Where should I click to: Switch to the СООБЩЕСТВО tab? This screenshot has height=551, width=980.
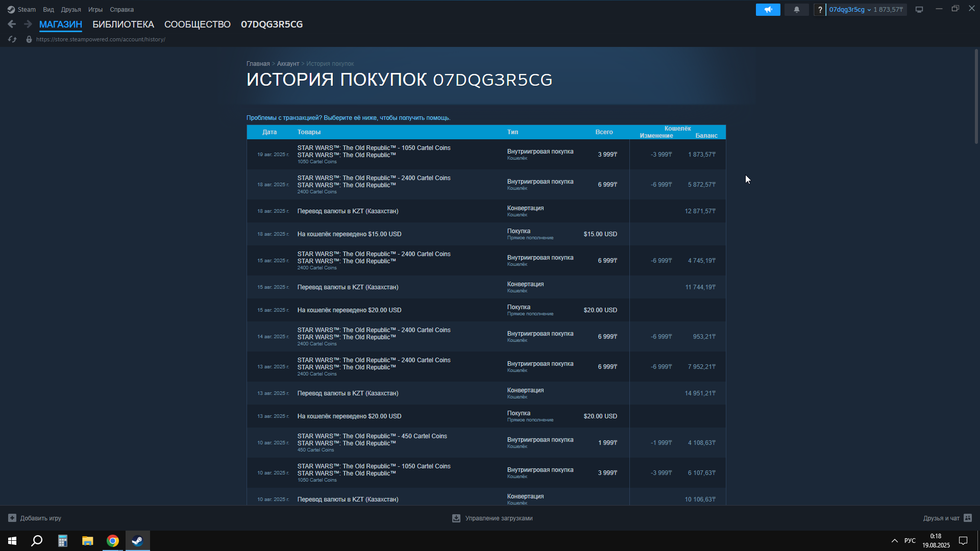[198, 24]
